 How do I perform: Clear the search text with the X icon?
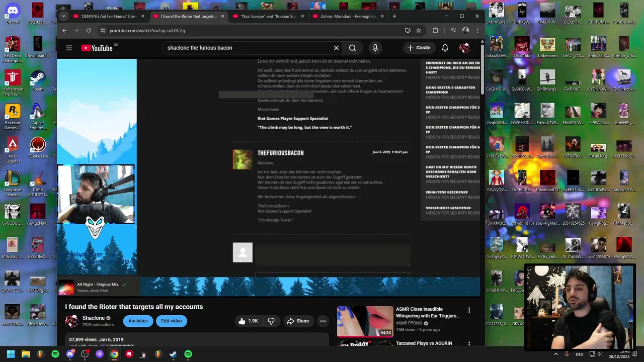[336, 48]
